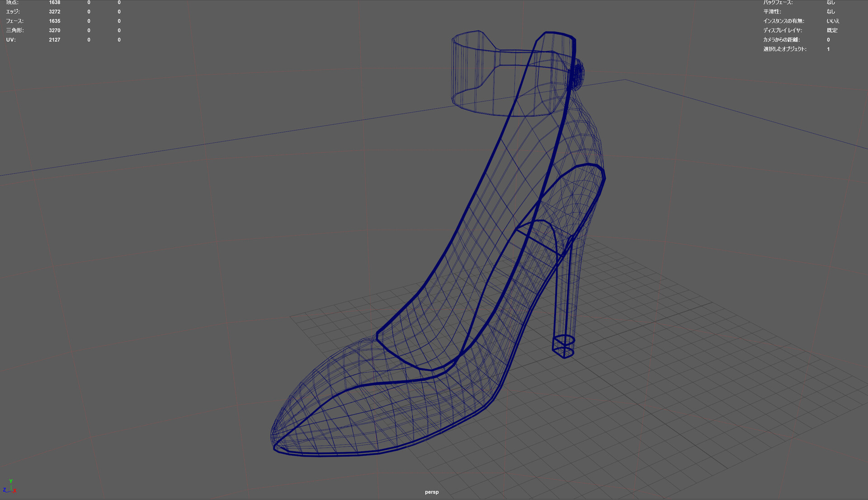
Task: Click the 頂点 vertex count value 1638
Action: (54, 3)
